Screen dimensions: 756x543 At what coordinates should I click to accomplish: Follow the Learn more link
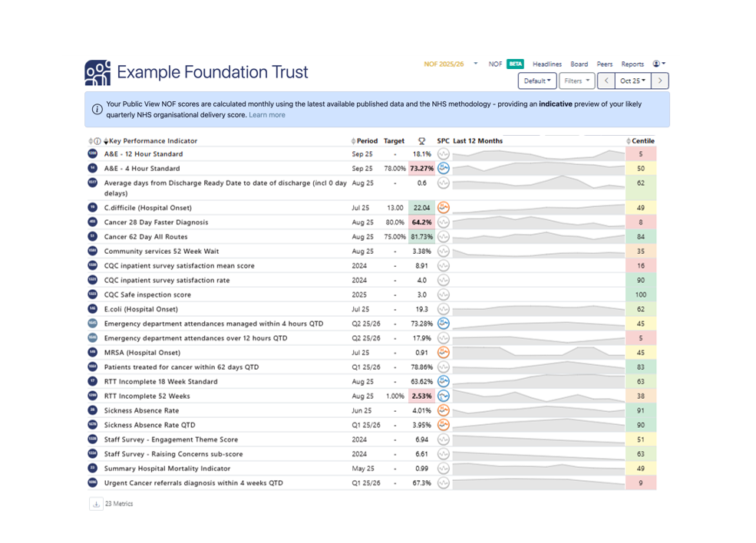[x=267, y=115]
